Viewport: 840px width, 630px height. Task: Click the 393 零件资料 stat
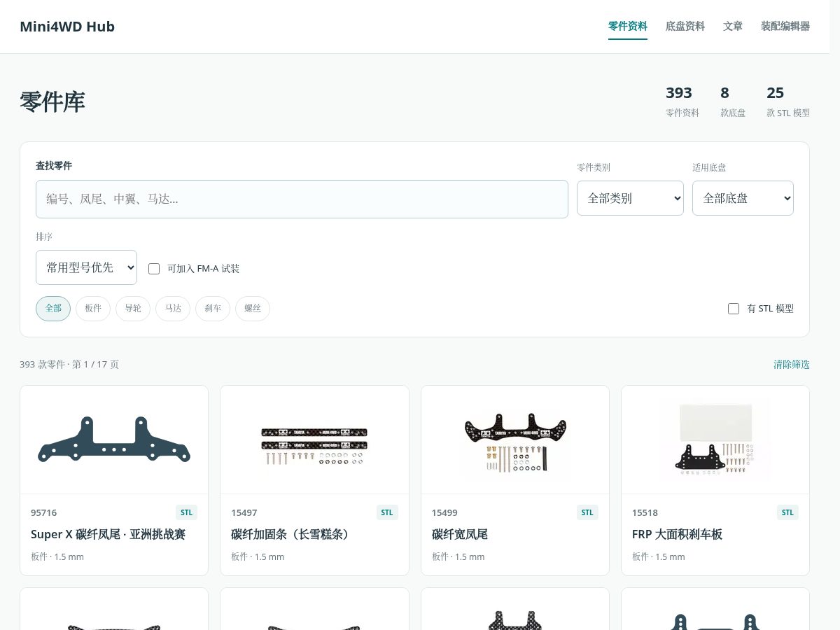(682, 101)
